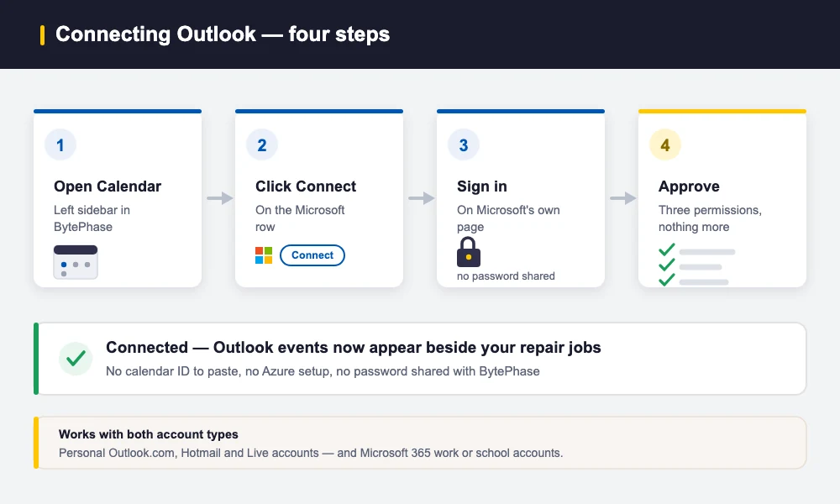Click 'Left sidebar in BytePhase' description
Screen dimensions: 840x504
92,218
